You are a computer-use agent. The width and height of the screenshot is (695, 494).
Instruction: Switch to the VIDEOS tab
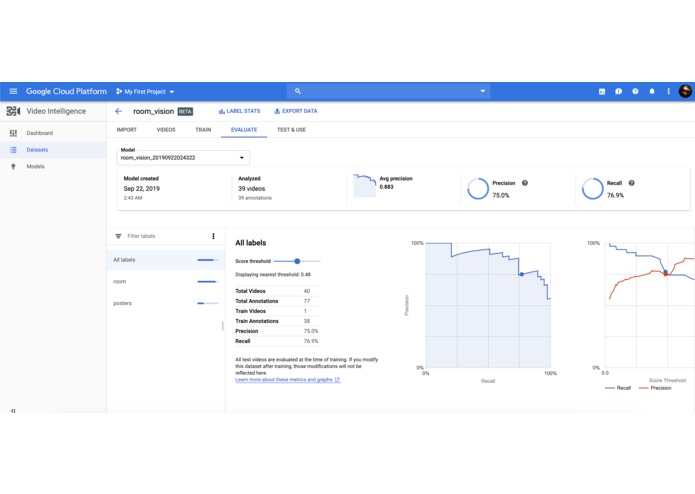point(166,130)
